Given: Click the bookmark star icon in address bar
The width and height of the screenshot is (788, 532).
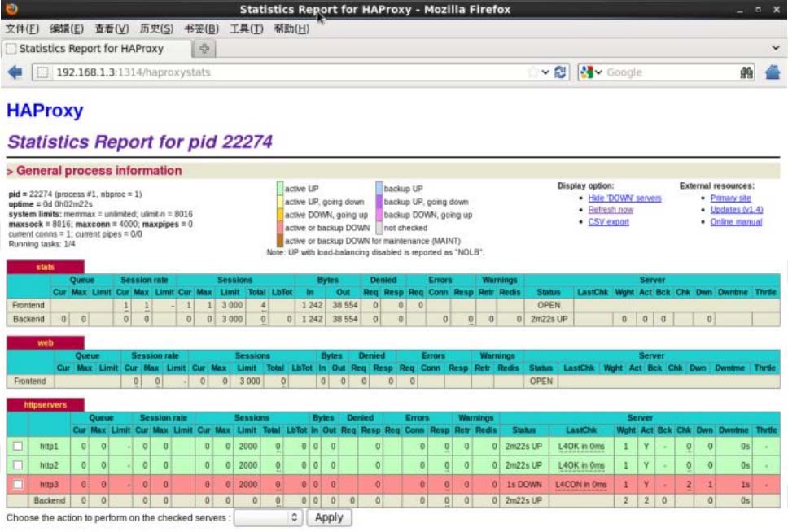Looking at the screenshot, I should point(532,72).
